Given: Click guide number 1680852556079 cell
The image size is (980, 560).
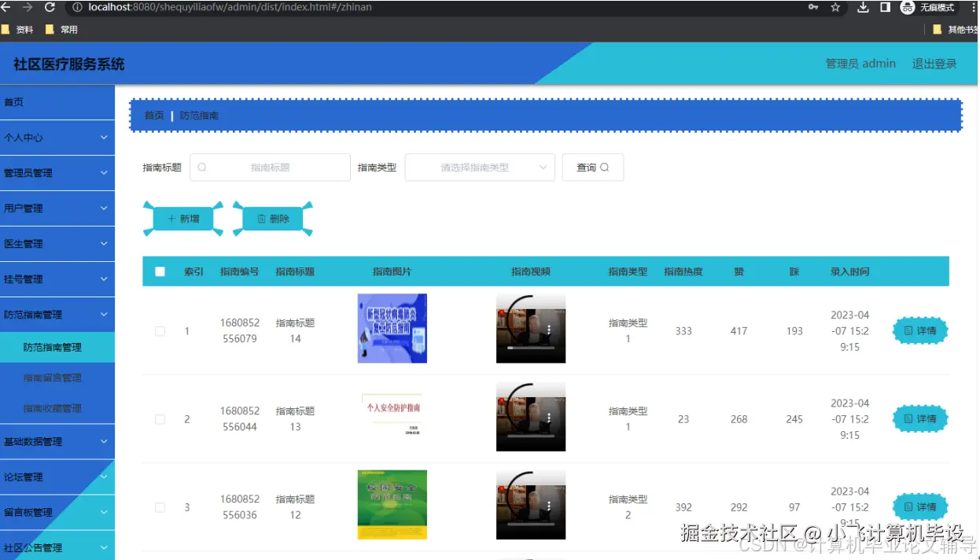Looking at the screenshot, I should click(x=240, y=331).
